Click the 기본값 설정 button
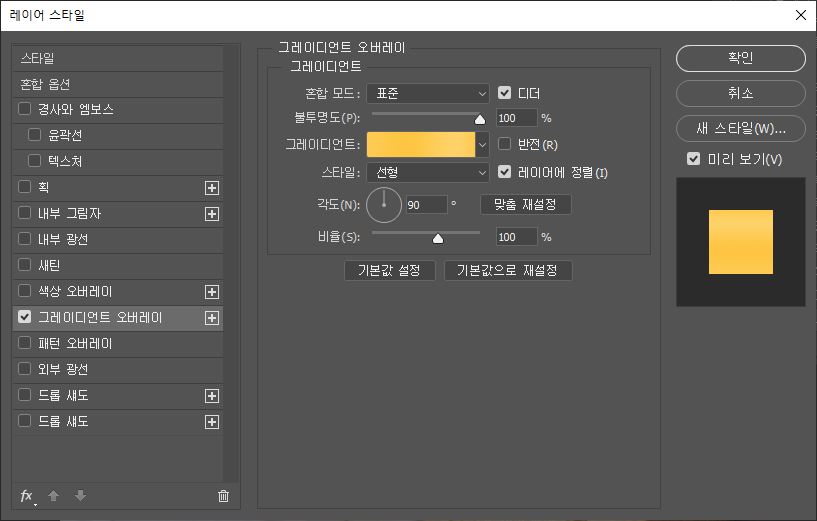 [389, 270]
